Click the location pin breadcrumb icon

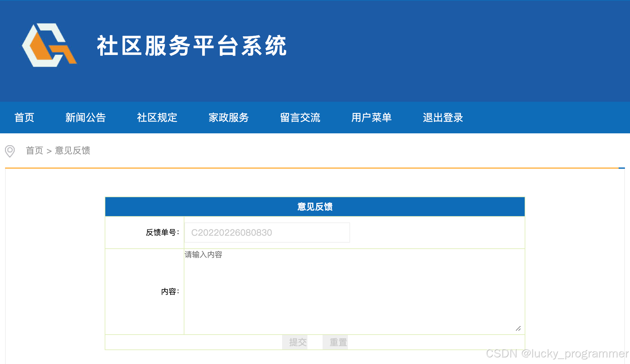[10, 151]
